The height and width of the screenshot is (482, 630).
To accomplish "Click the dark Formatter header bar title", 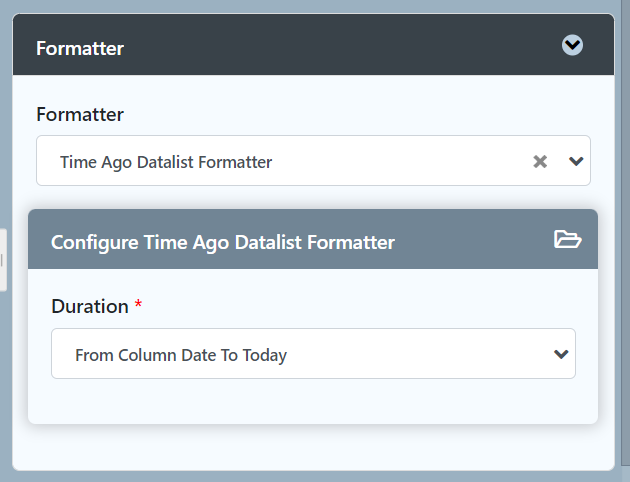I will pyautogui.click(x=80, y=49).
